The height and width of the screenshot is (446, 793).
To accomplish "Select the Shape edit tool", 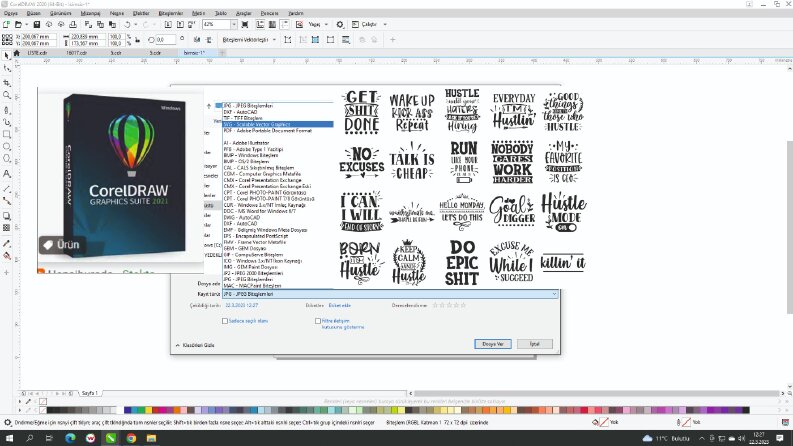I will tap(7, 69).
